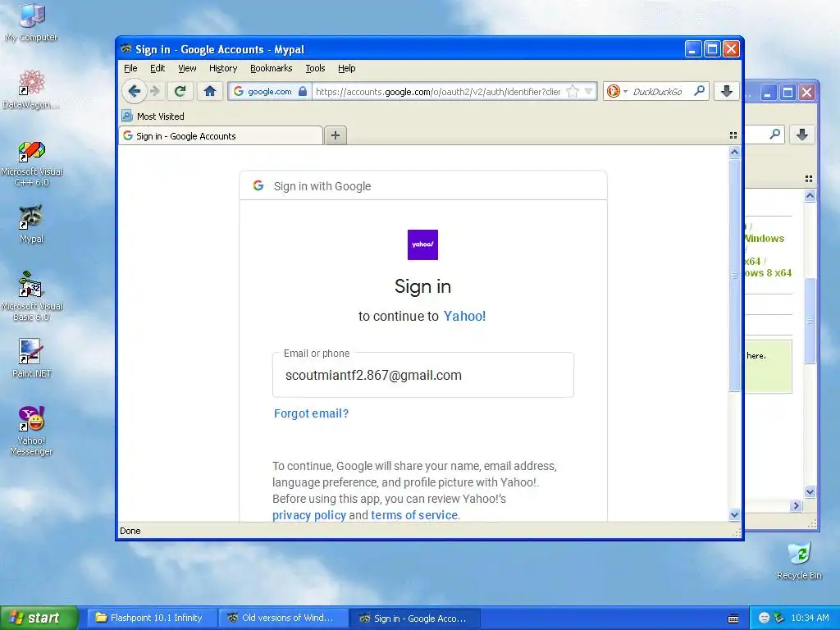Screen dimensions: 840x630
Task: Open the terms of service link
Action: [x=414, y=515]
